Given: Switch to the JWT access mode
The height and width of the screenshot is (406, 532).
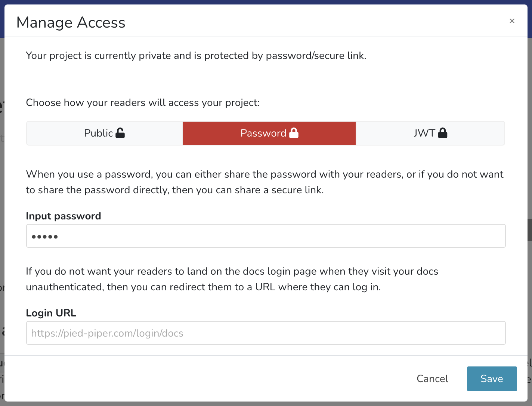Looking at the screenshot, I should tap(424, 133).
